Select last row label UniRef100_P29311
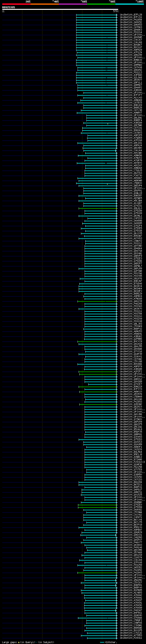Screen dimensions: 146x644 click(x=131, y=638)
